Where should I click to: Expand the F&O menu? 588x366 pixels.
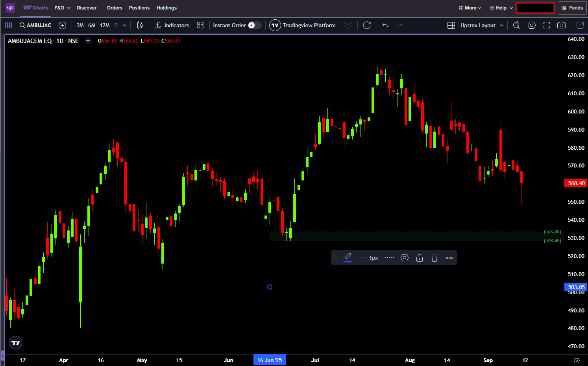click(63, 8)
